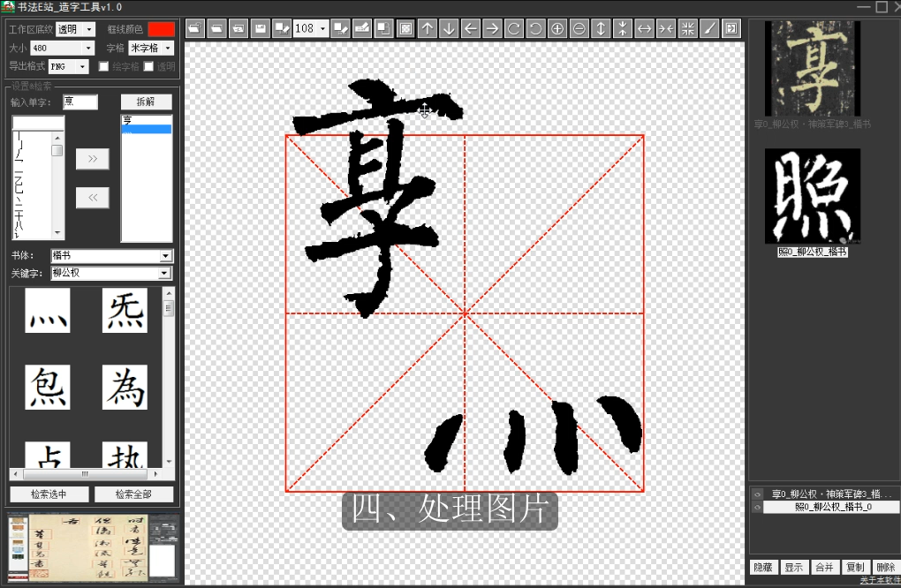The height and width of the screenshot is (588, 901).
Task: Click the stroke list scrollbar thumb
Action: click(57, 150)
